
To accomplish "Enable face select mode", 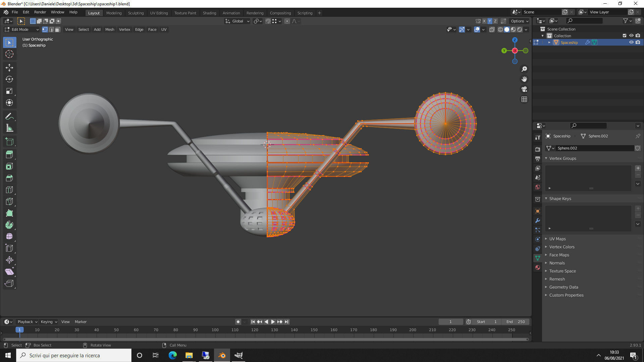I will tap(58, 29).
